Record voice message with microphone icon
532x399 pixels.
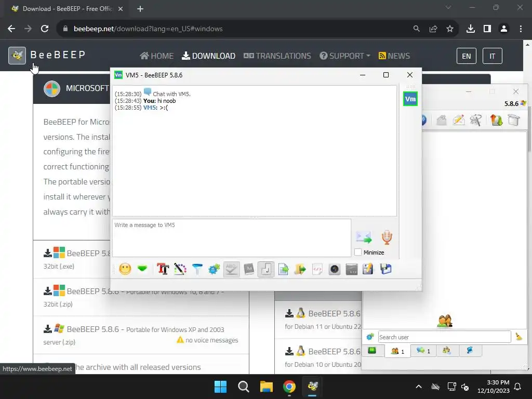click(x=387, y=237)
